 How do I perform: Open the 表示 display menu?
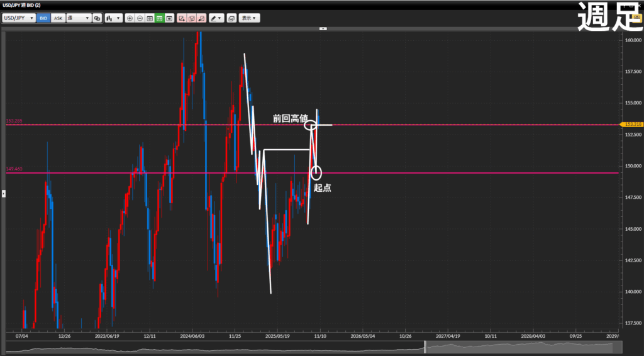pyautogui.click(x=250, y=18)
